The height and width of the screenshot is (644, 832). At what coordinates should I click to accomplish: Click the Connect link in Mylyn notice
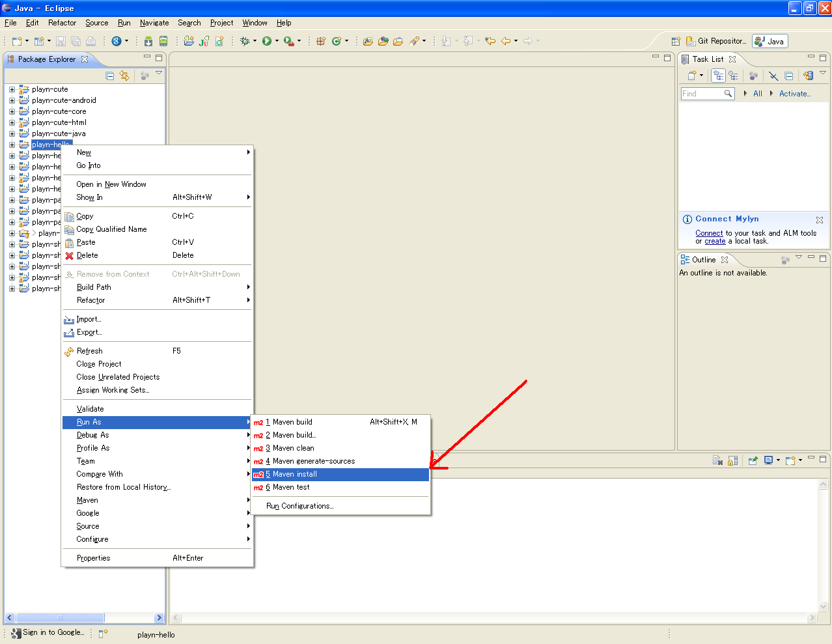[x=709, y=233]
